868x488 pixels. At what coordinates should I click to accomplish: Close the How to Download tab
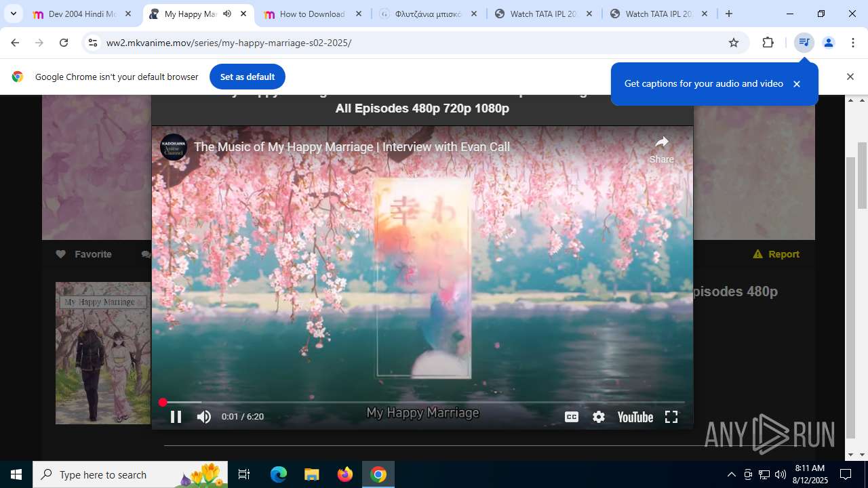point(359,14)
